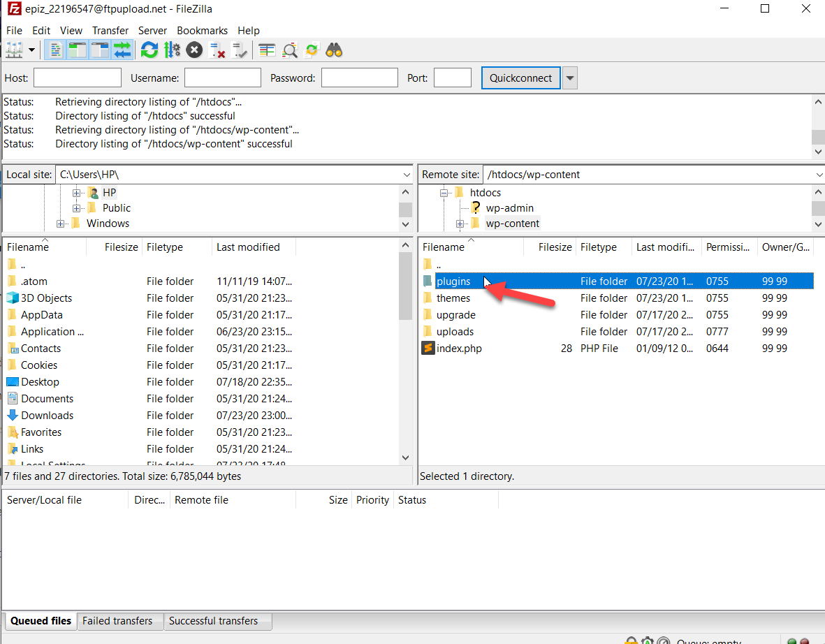
Task: Toggle the transfer queue display
Action: 122,50
